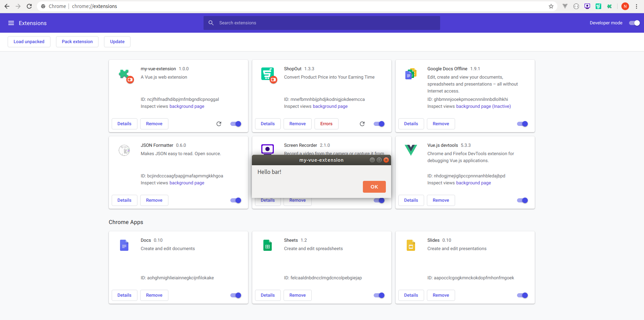The image size is (644, 320).
Task: Click the Load unpacked button
Action: 29,42
